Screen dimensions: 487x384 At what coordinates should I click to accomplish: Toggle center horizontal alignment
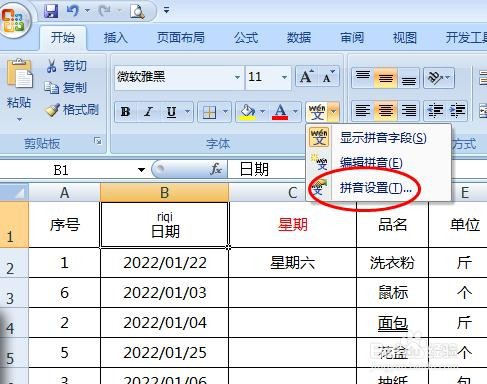tap(385, 111)
